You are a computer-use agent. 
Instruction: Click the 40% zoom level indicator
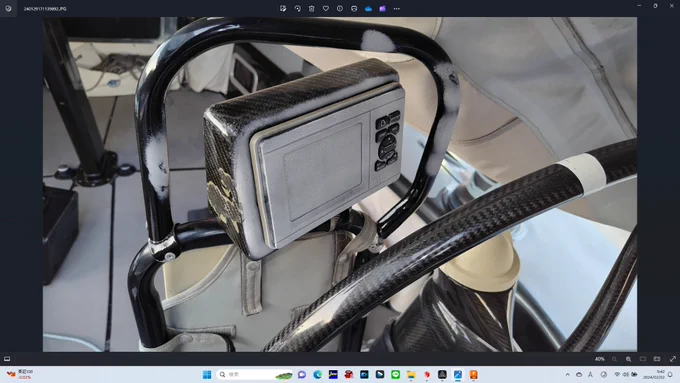tap(600, 359)
